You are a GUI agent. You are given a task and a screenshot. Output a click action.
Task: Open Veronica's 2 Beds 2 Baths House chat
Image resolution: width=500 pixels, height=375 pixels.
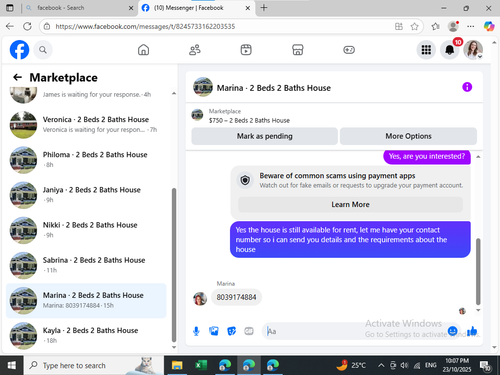[87, 125]
